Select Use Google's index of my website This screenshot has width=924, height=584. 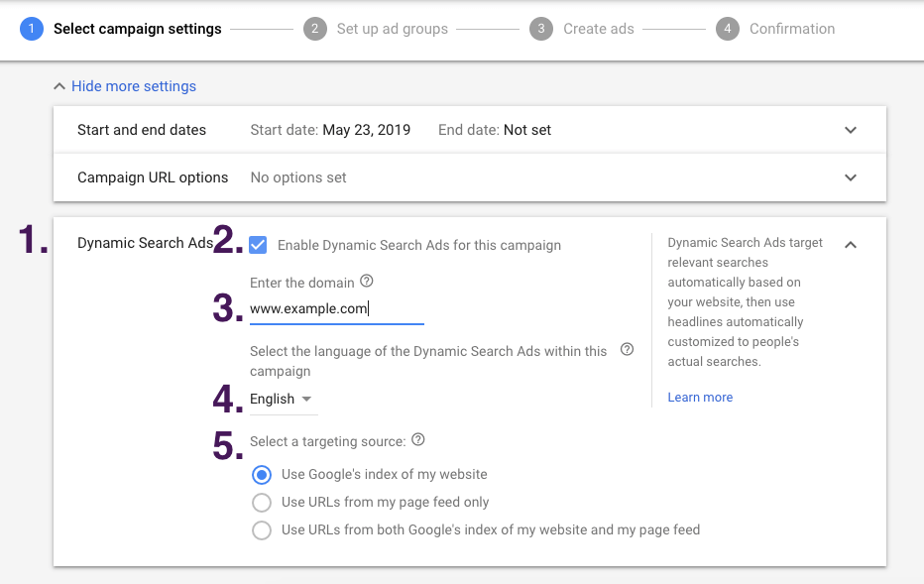[x=262, y=474]
